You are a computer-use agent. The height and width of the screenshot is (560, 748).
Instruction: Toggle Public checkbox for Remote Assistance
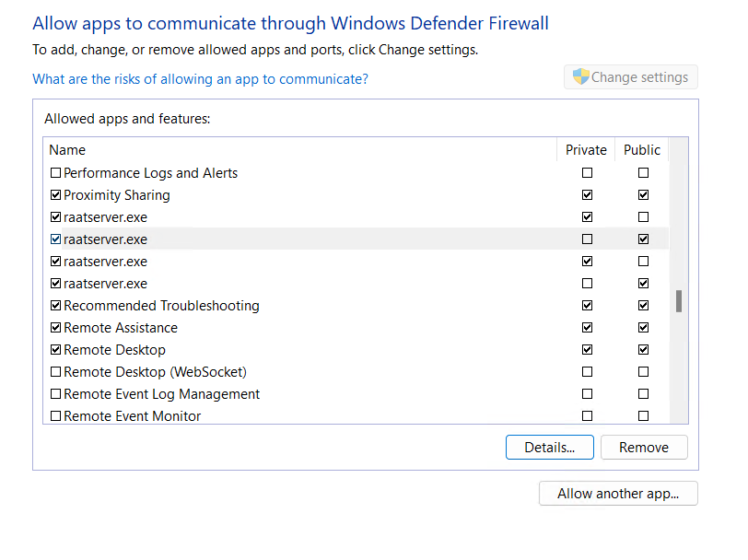coord(644,328)
